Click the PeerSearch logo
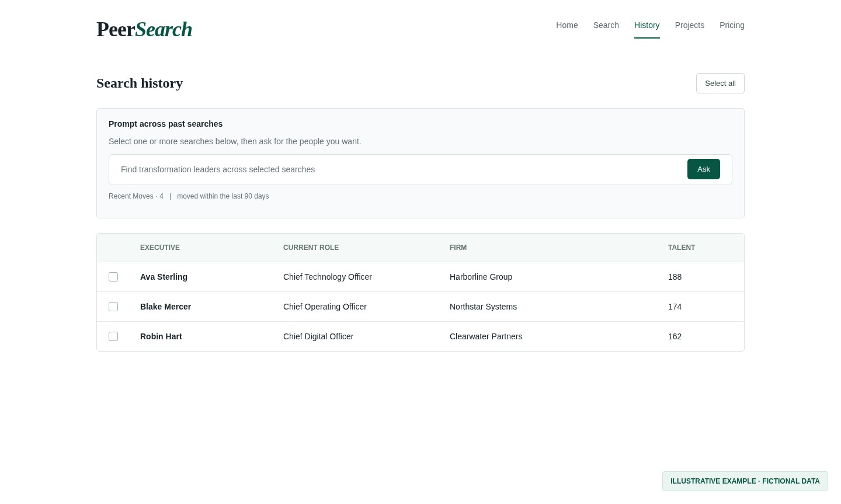841x504 pixels. point(144,29)
